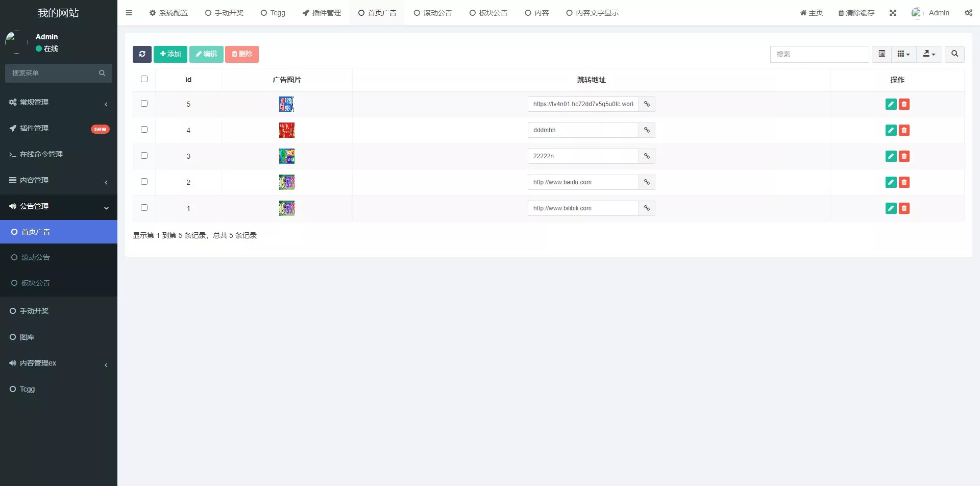Tick the checkbox of row id 4
980x486 pixels.
(144, 129)
